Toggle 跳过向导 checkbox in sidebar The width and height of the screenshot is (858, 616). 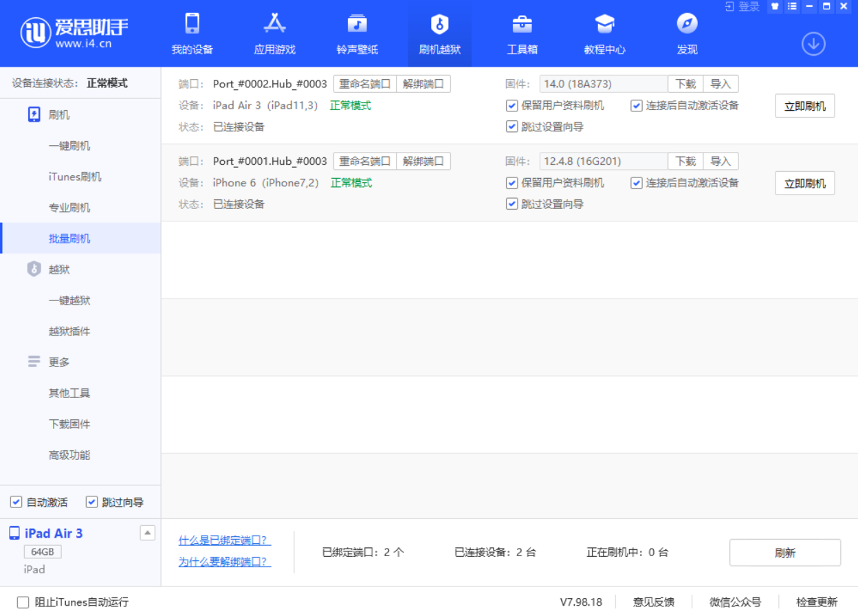(91, 502)
